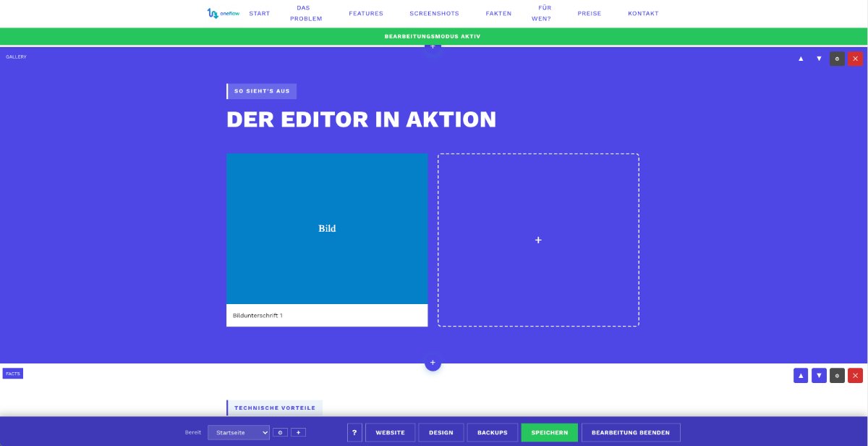This screenshot has height=446, width=868.
Task: Click the Speichern button
Action: tap(549, 432)
